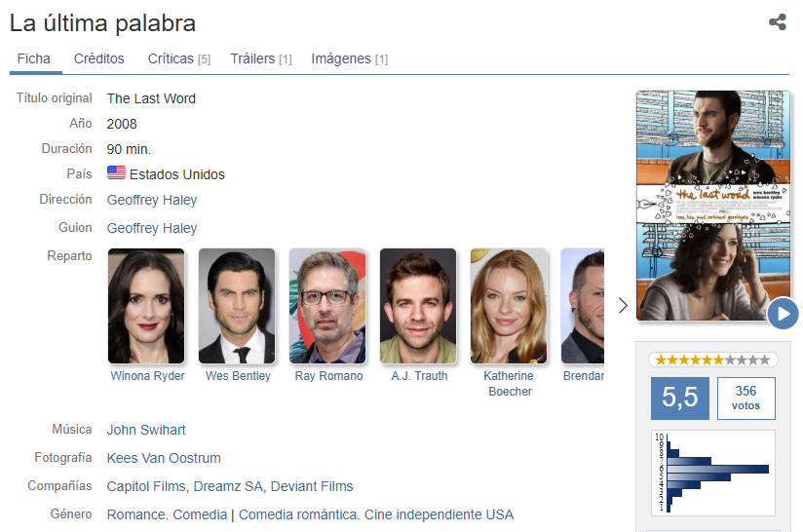The height and width of the screenshot is (532, 803).
Task: Click the star rating bar
Action: pyautogui.click(x=713, y=360)
